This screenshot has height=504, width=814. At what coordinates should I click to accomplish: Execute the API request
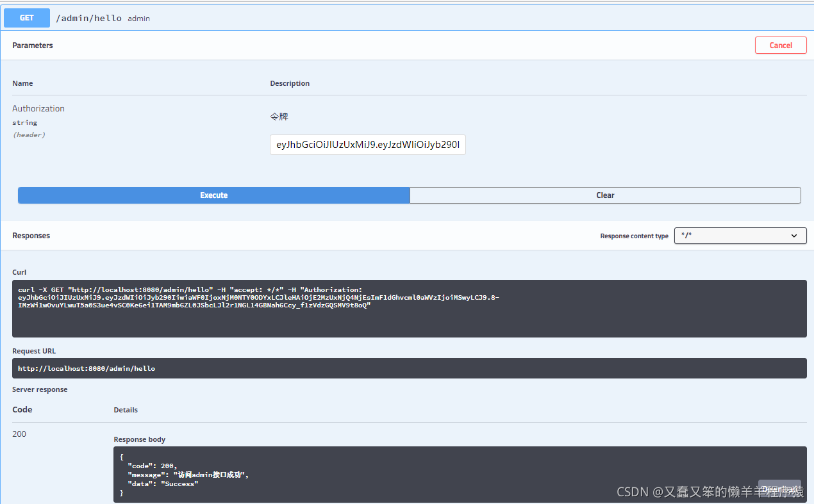pyautogui.click(x=214, y=195)
